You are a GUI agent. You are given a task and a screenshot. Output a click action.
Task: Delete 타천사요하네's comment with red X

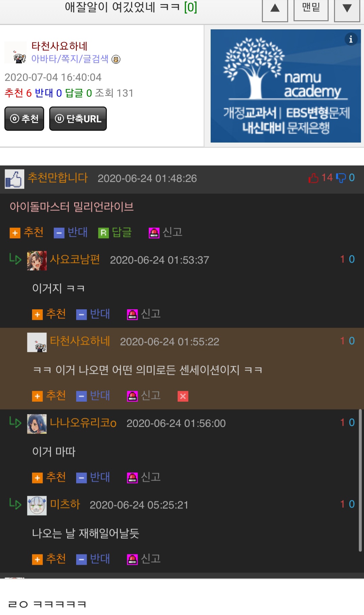tap(183, 396)
